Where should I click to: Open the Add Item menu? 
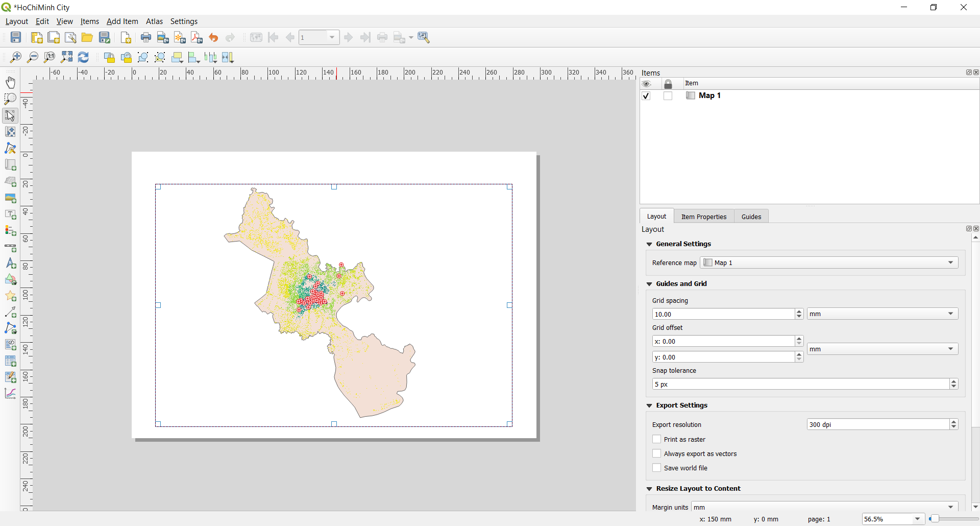(122, 21)
